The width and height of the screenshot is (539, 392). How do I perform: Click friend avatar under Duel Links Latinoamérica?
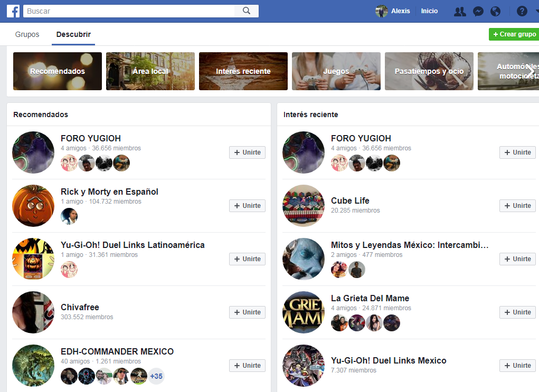pyautogui.click(x=69, y=270)
